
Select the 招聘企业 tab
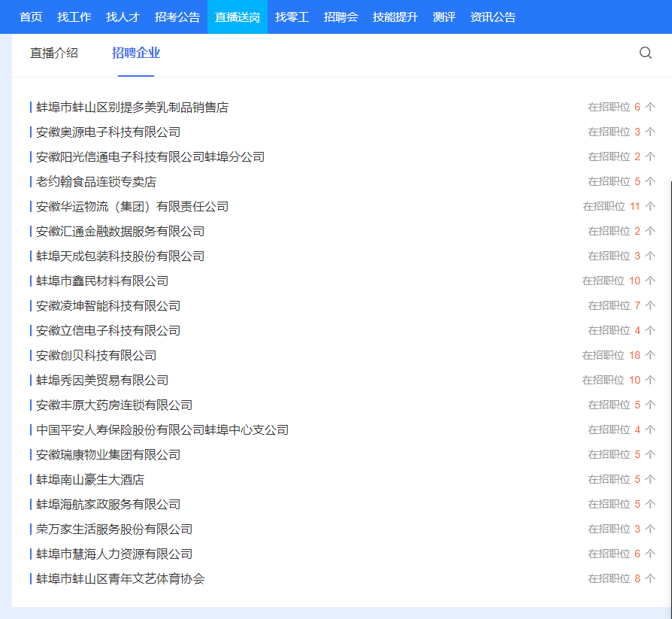136,53
